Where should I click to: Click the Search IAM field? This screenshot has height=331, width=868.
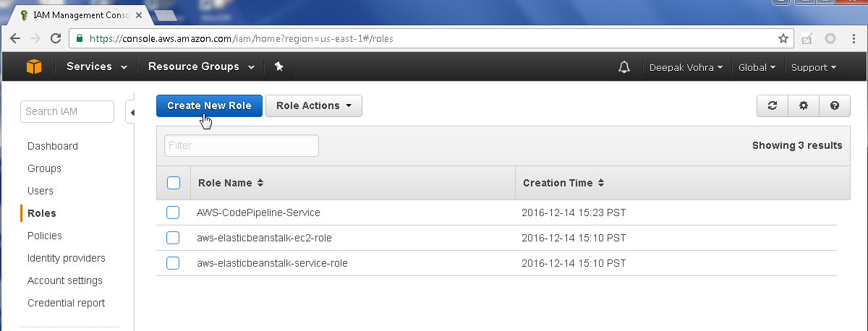tap(67, 111)
